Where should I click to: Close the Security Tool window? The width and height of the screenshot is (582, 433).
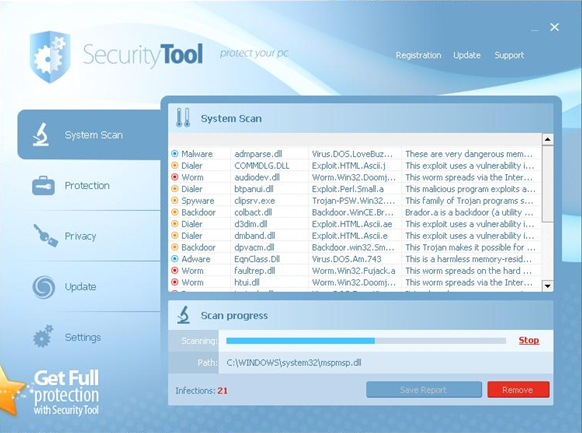pos(555,27)
